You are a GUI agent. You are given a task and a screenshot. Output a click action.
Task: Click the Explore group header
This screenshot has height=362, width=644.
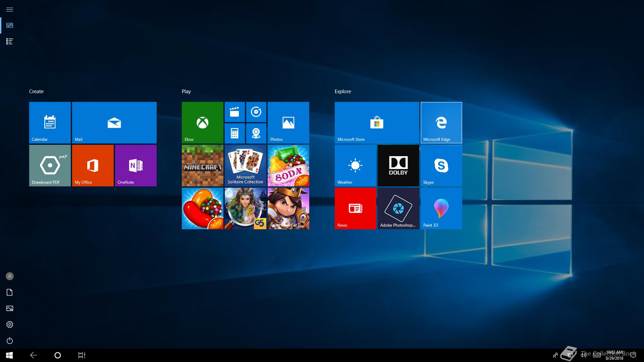[343, 92]
